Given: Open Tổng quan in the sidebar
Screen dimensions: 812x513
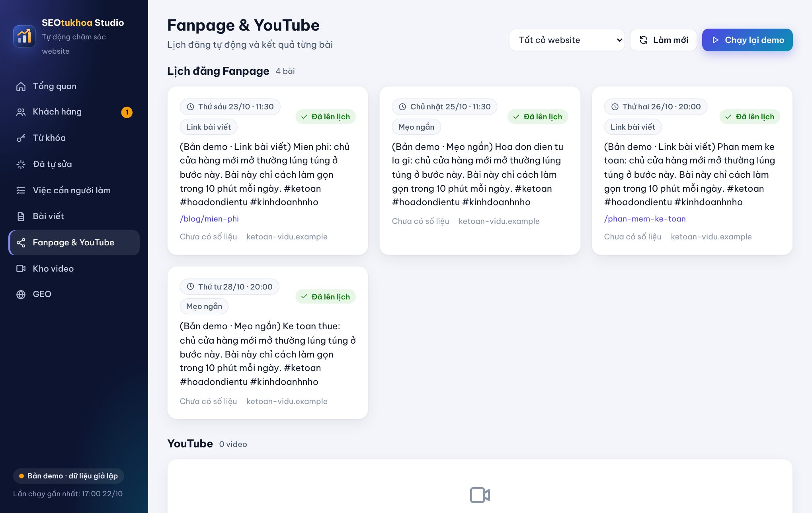Looking at the screenshot, I should click(74, 86).
